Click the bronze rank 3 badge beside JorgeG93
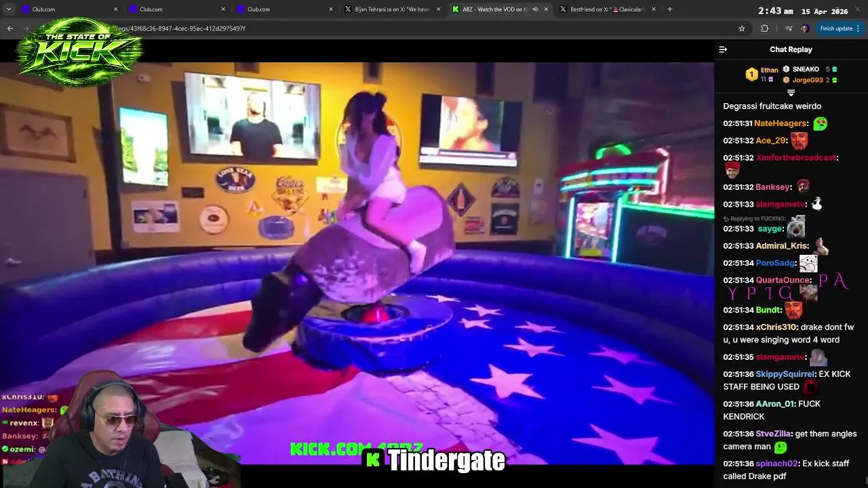 (786, 80)
